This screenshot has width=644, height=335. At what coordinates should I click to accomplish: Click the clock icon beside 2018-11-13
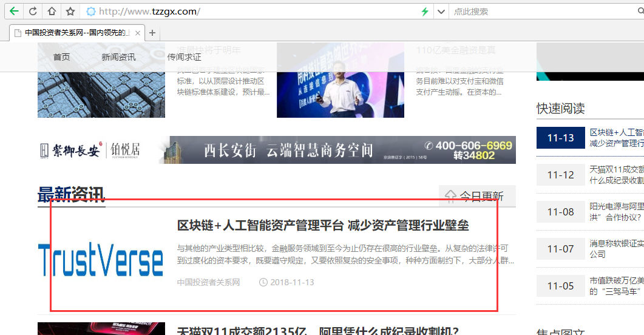(263, 282)
